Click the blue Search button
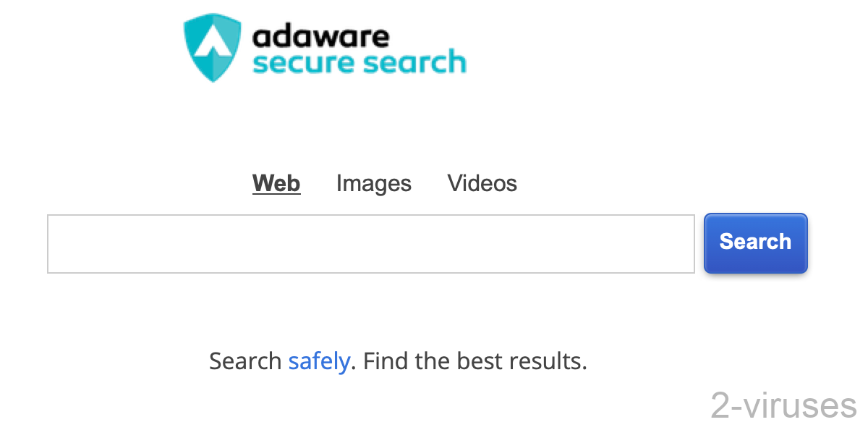 pos(756,243)
